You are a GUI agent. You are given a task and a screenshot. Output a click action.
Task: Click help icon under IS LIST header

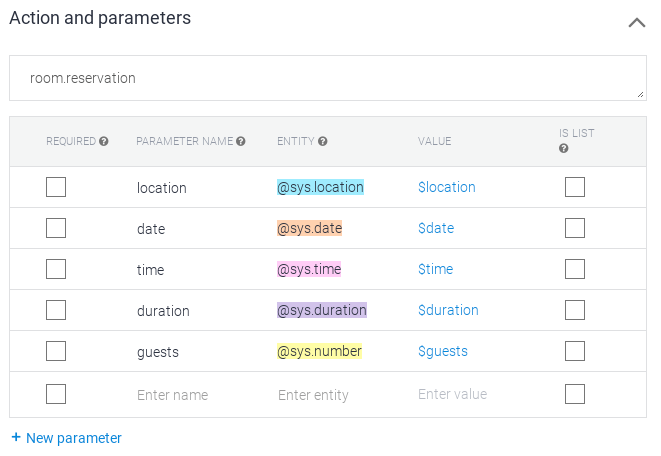(564, 149)
